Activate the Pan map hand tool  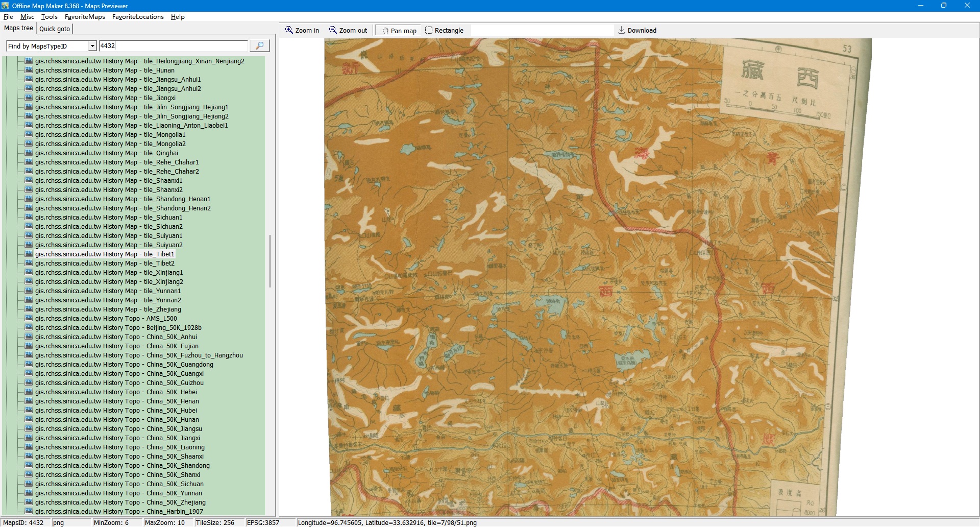click(x=399, y=31)
